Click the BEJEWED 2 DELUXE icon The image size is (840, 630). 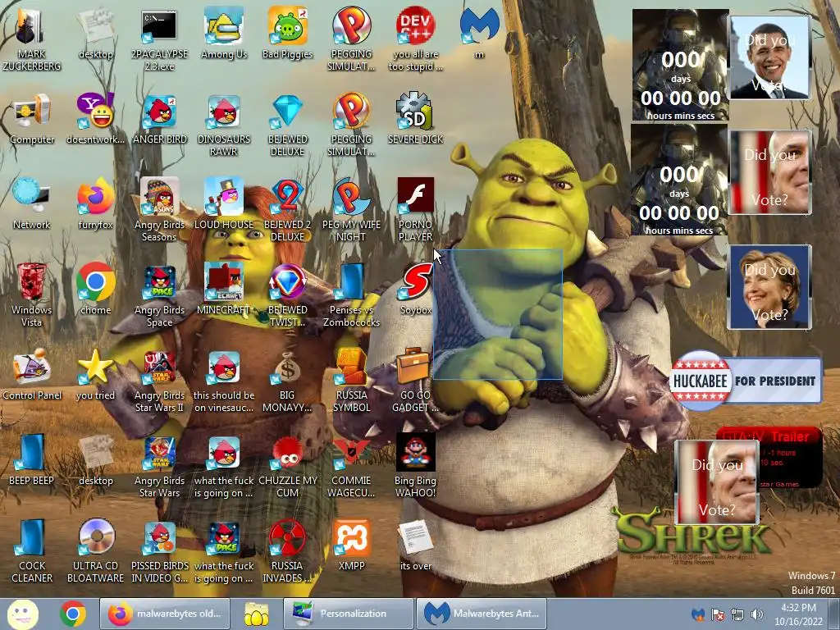[x=287, y=209]
